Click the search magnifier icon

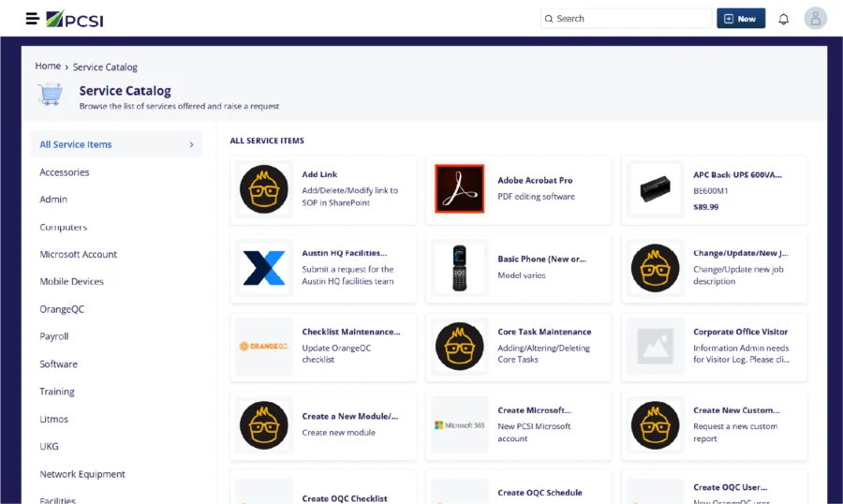[x=548, y=19]
